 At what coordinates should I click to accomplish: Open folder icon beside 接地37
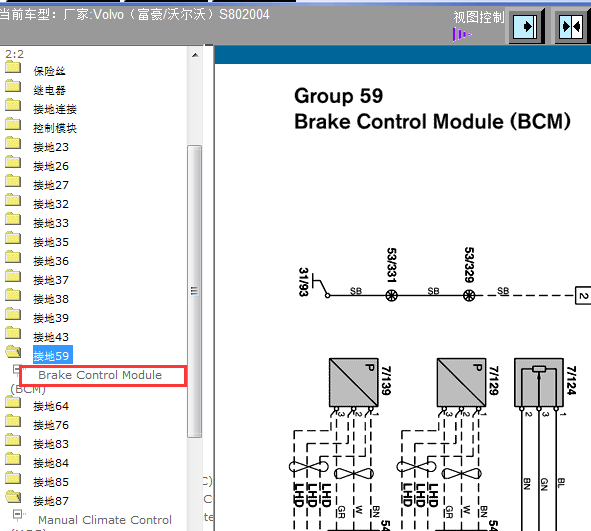[13, 276]
